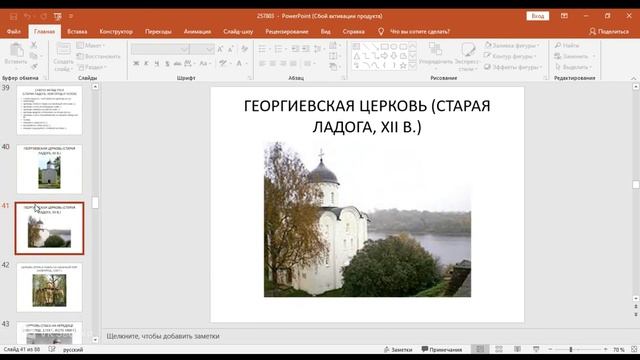640x360 pixels.
Task: Open the Раздел (Section) dropdown
Action: coord(91,67)
